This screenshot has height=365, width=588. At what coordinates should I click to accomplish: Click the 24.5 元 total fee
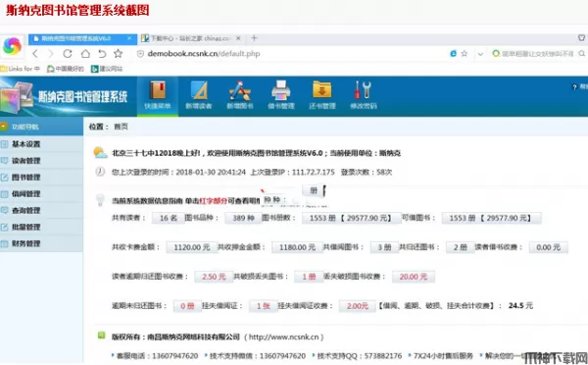click(520, 306)
